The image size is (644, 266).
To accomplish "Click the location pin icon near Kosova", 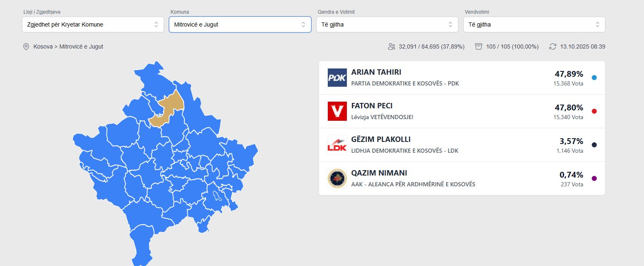I will pos(26,46).
